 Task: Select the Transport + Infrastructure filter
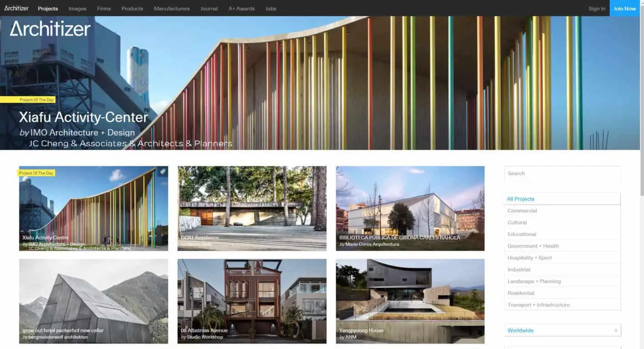[538, 305]
